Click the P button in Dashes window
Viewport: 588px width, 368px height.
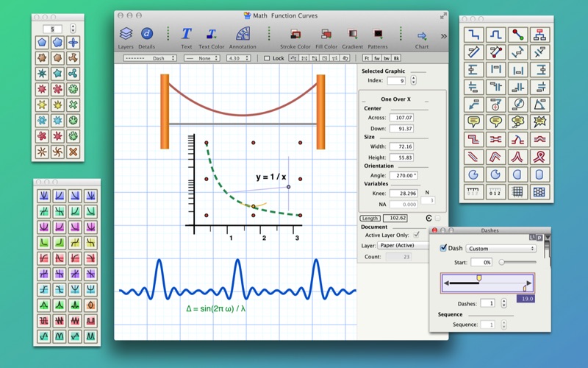(539, 237)
